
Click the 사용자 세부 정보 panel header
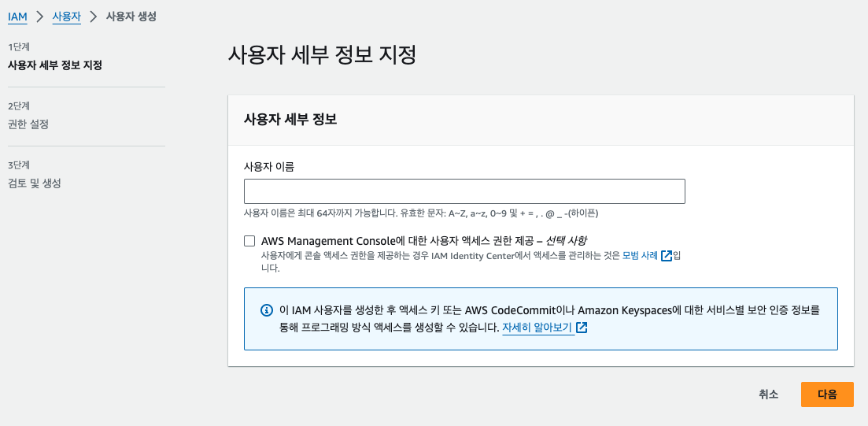tap(290, 120)
